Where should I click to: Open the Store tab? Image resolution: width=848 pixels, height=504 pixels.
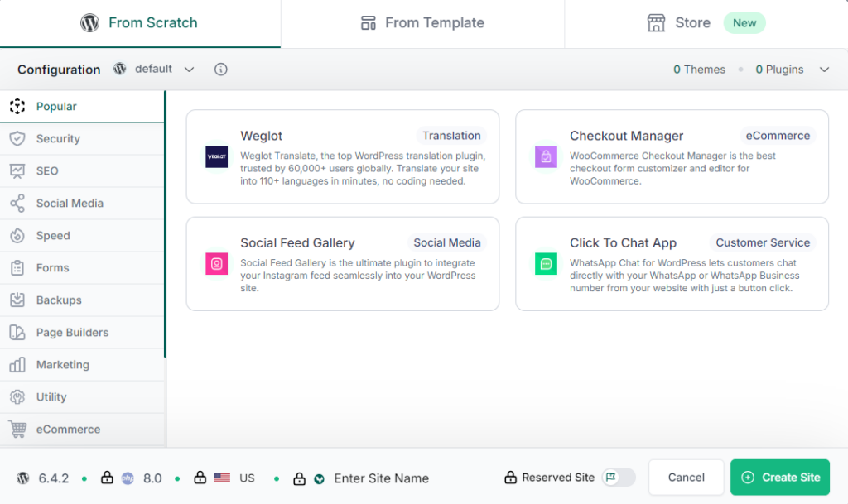pos(706,23)
